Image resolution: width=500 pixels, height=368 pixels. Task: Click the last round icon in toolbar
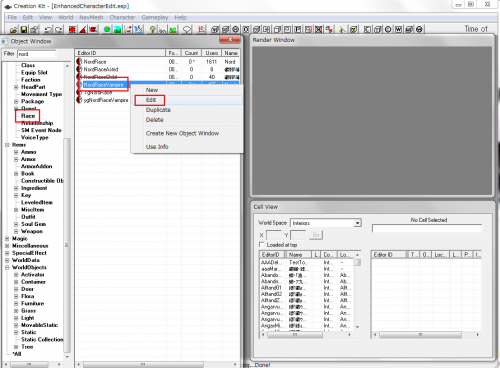(x=419, y=30)
